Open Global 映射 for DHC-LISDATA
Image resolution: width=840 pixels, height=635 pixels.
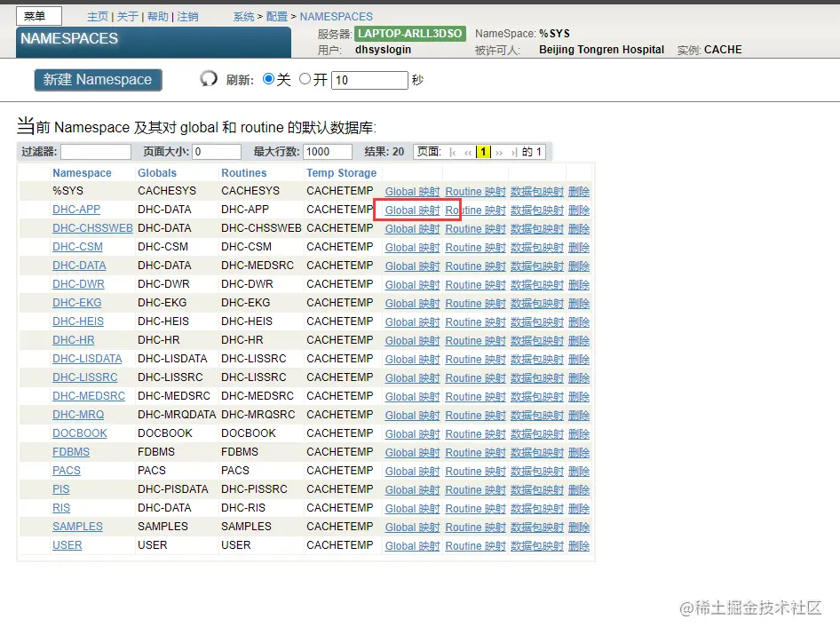(413, 360)
